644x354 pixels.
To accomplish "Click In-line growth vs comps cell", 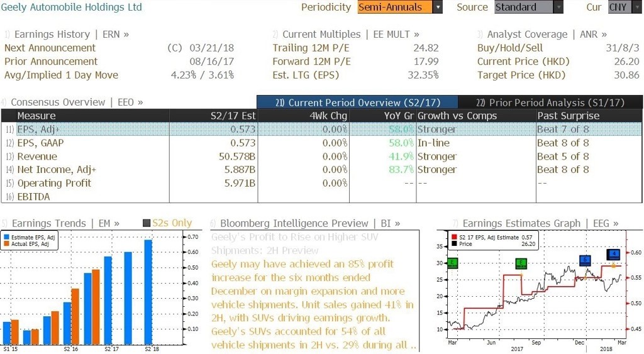I will (433, 143).
